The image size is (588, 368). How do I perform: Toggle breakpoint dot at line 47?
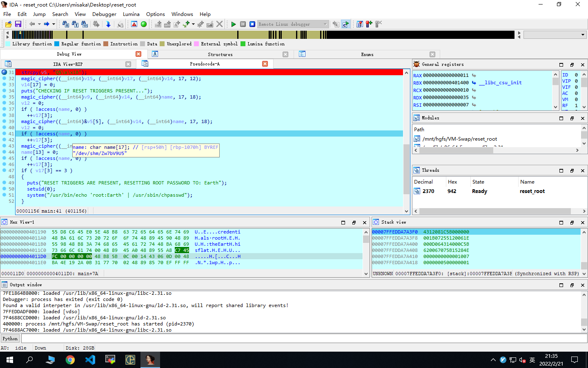[4, 171]
